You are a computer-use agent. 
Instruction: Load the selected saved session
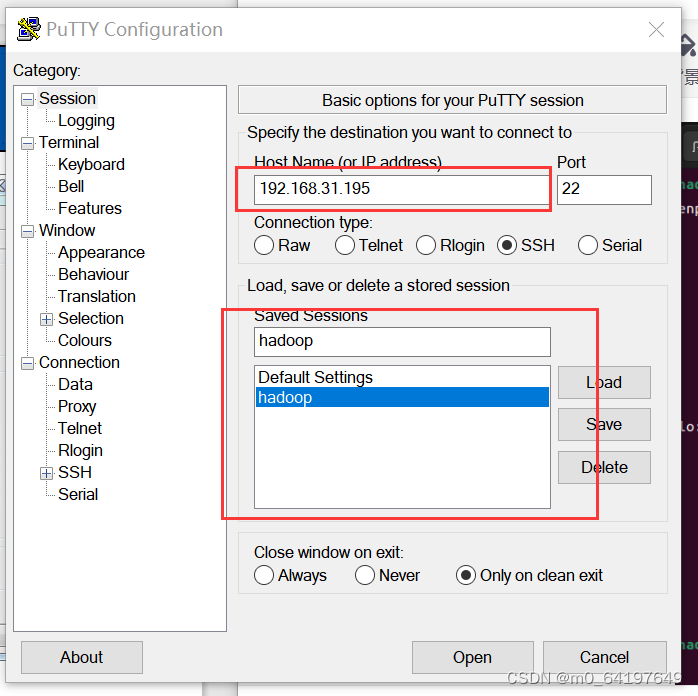click(604, 383)
